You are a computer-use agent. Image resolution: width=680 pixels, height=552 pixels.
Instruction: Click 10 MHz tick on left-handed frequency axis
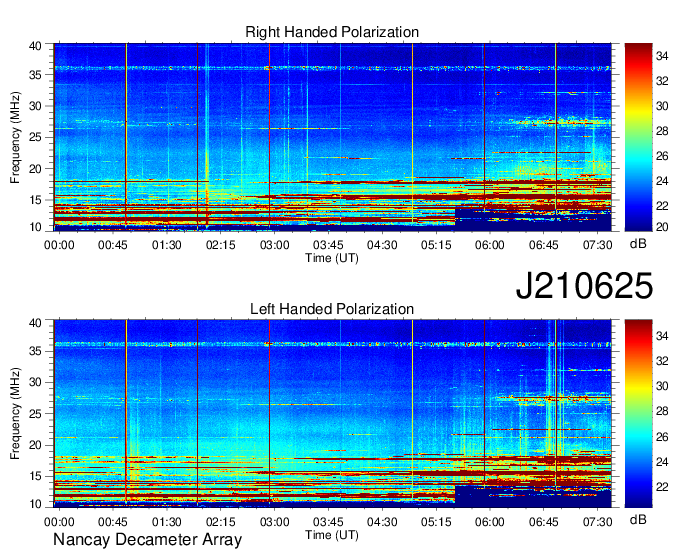pos(35,504)
